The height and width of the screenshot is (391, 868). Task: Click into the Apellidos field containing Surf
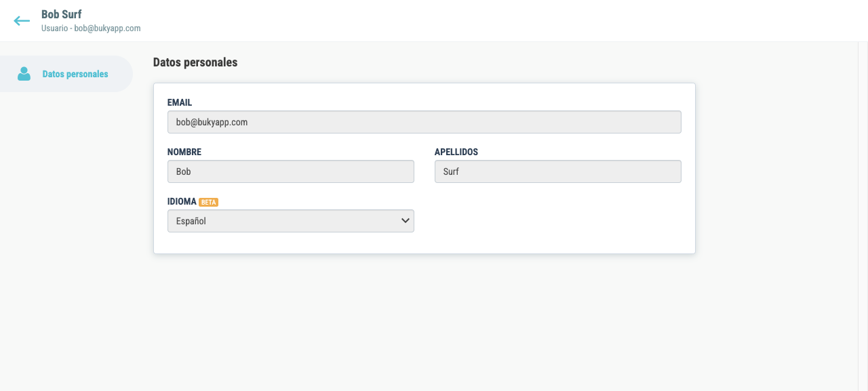(x=558, y=171)
